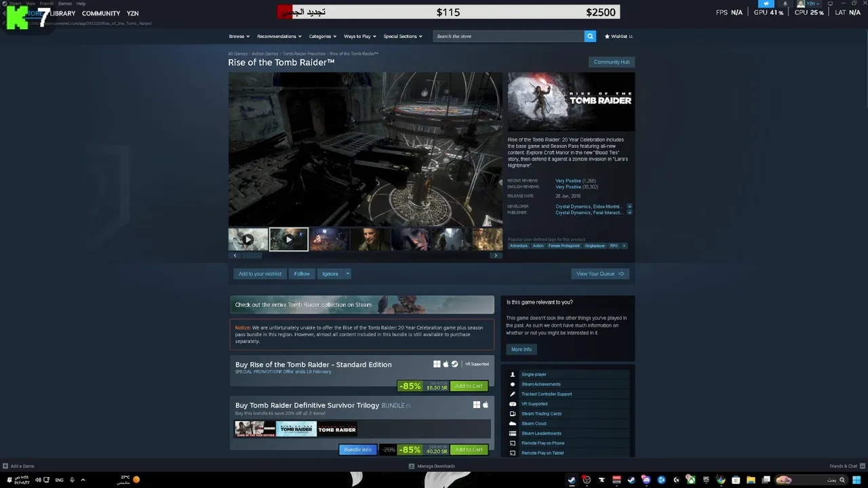Click the Steam Achievements feature icon
Screen dimensions: 868x488
tap(513, 384)
